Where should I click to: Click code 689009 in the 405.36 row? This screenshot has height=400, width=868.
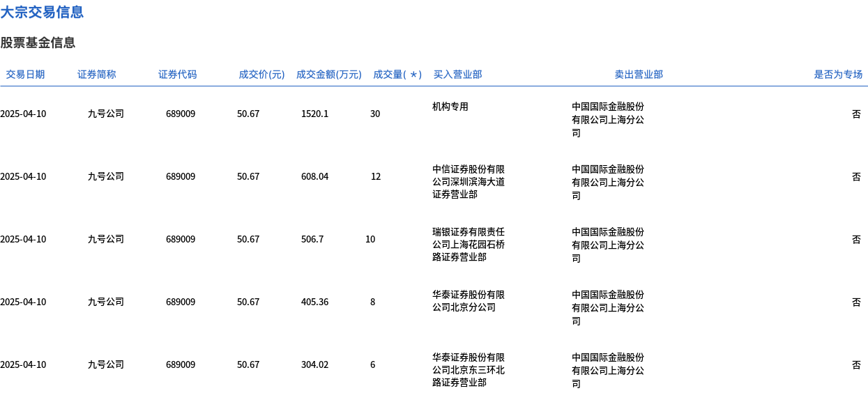[181, 302]
